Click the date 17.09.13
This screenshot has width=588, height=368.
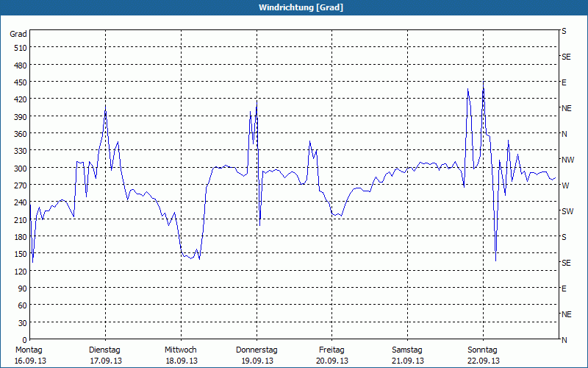(x=106, y=361)
